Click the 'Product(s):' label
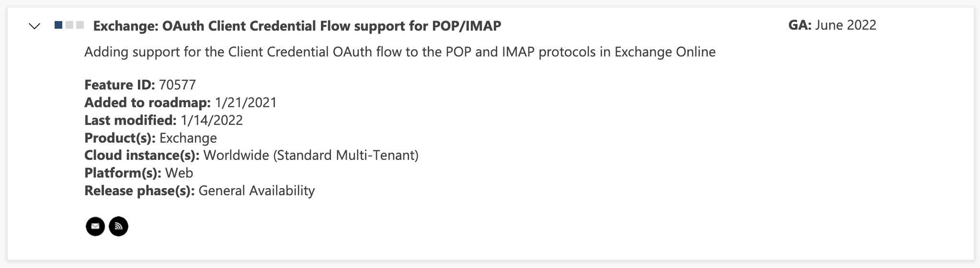Screen dimensions: 980x268 (x=120, y=138)
